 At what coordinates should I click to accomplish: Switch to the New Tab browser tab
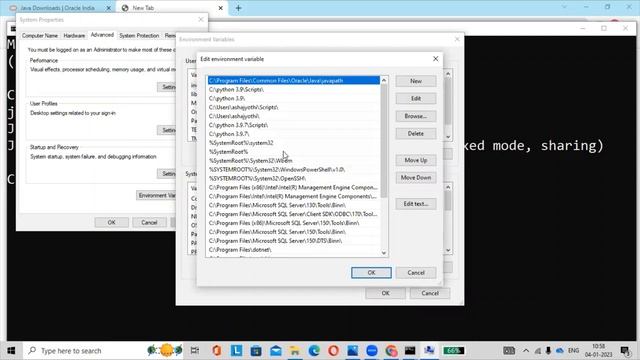tap(171, 8)
